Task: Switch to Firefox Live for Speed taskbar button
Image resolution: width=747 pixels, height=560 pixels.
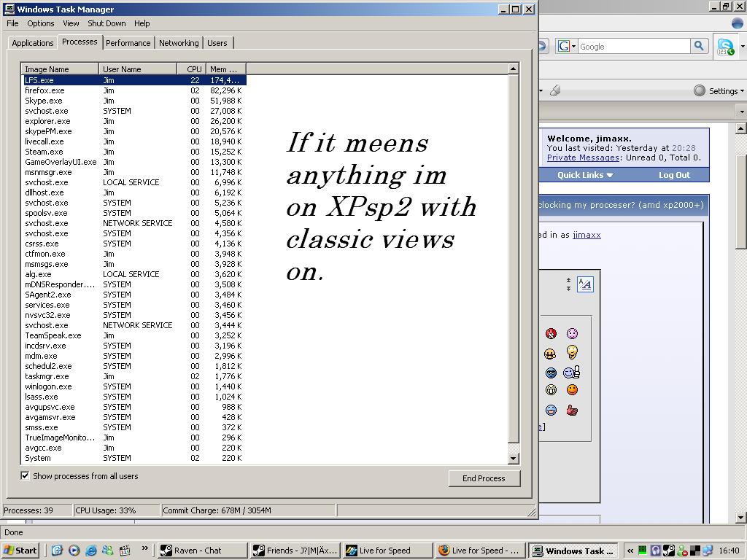Action: [480, 551]
